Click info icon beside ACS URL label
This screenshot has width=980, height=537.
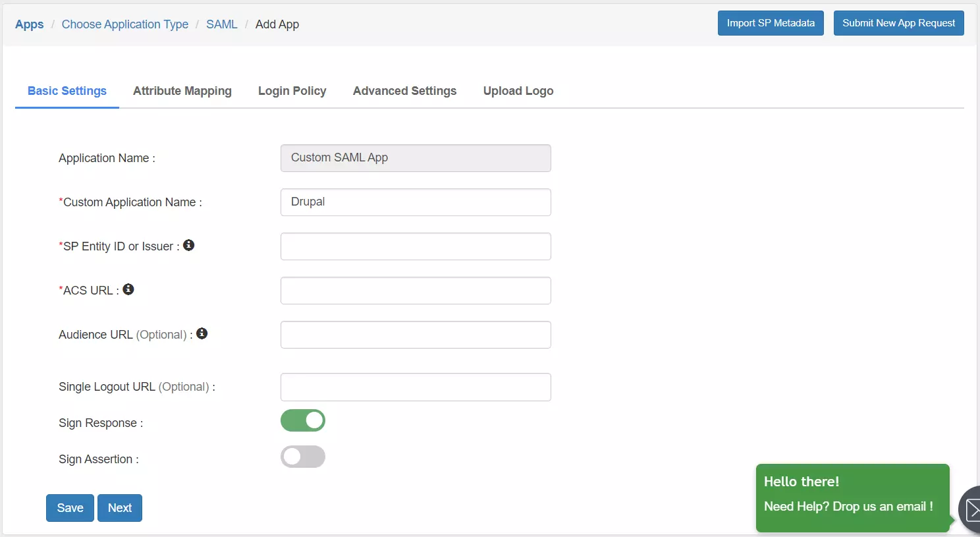128,289
